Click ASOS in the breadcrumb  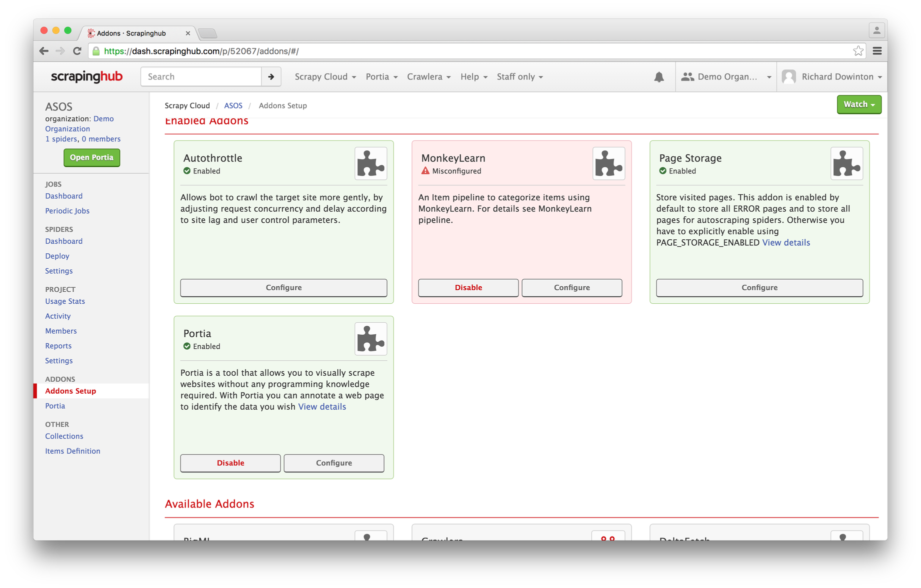[233, 106]
